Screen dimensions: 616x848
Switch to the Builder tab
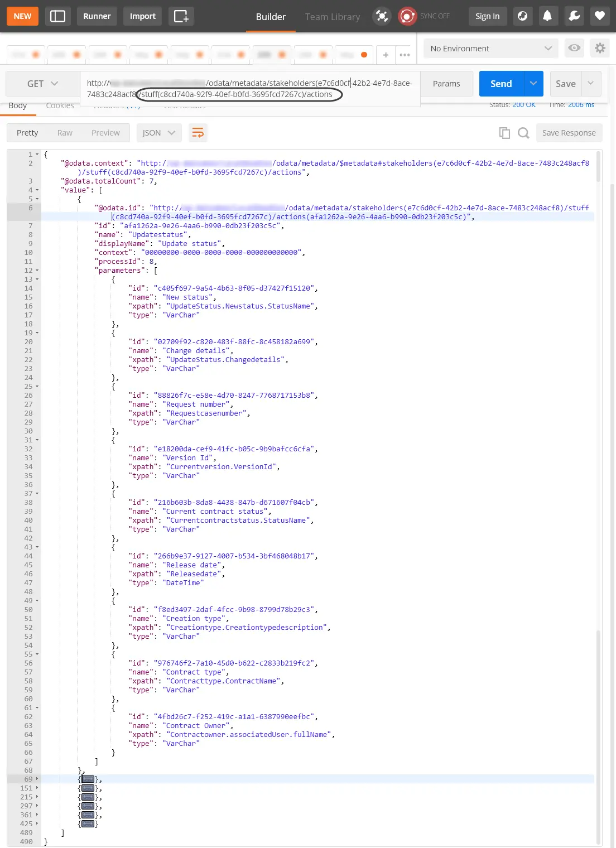pos(271,17)
